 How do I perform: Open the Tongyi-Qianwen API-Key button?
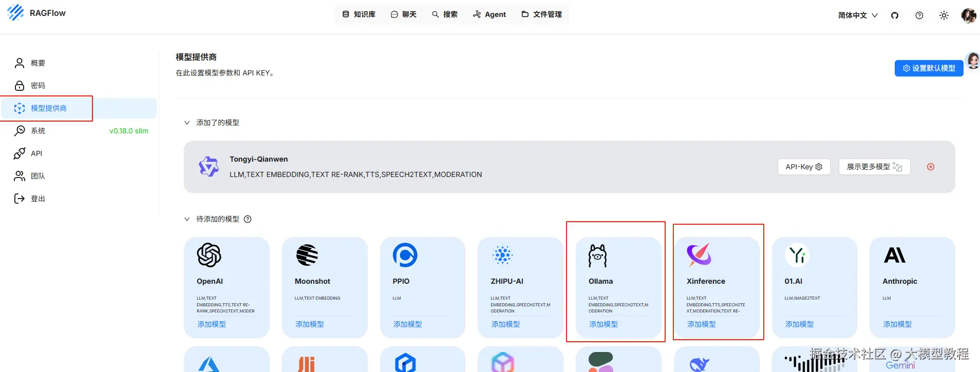[x=804, y=167]
